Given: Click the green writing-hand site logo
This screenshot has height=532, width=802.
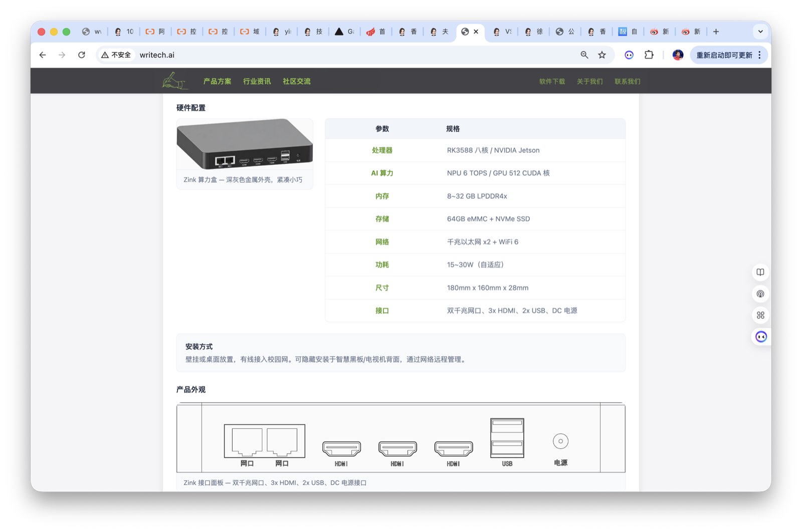Looking at the screenshot, I should click(175, 81).
